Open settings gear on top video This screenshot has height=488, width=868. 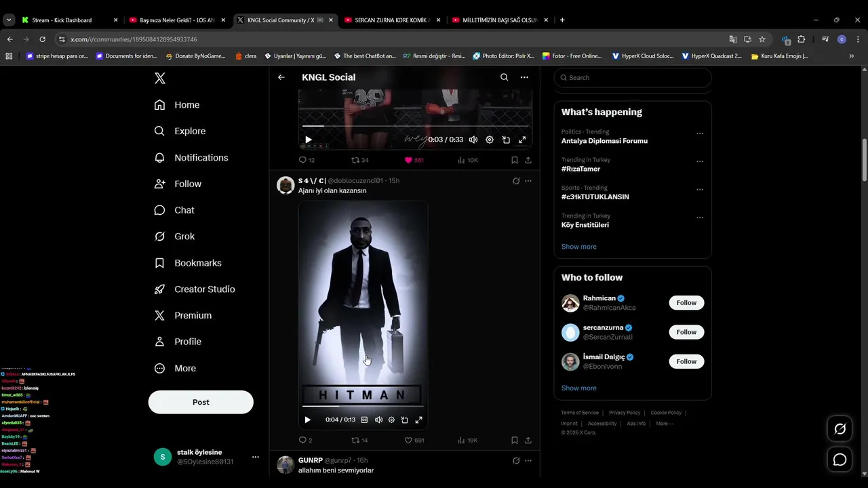pyautogui.click(x=490, y=140)
